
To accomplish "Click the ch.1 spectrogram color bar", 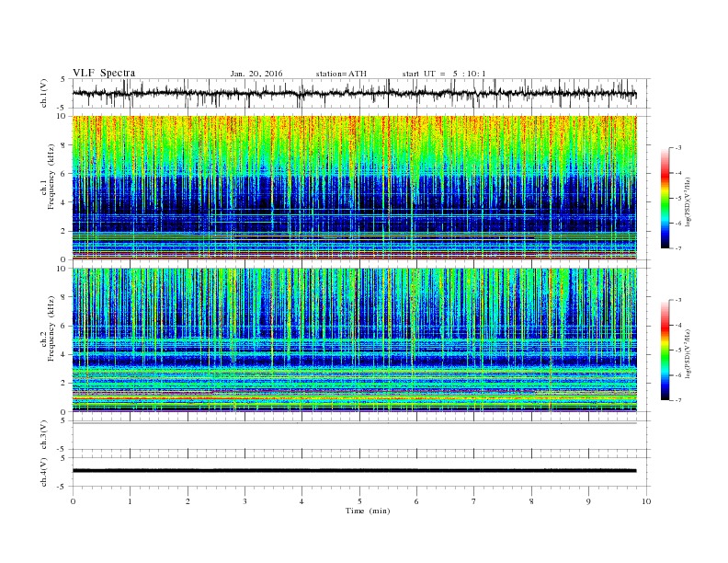I will point(665,199).
